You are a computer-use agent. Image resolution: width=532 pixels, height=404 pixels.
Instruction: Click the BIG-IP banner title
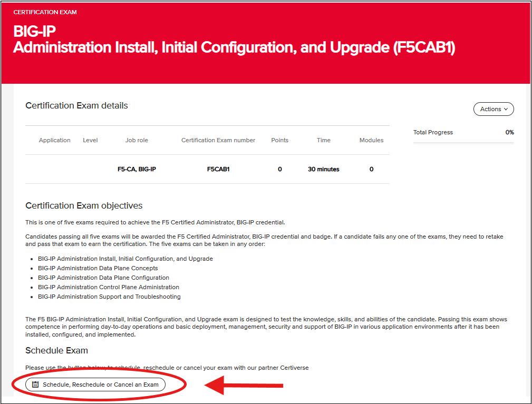tap(35, 31)
